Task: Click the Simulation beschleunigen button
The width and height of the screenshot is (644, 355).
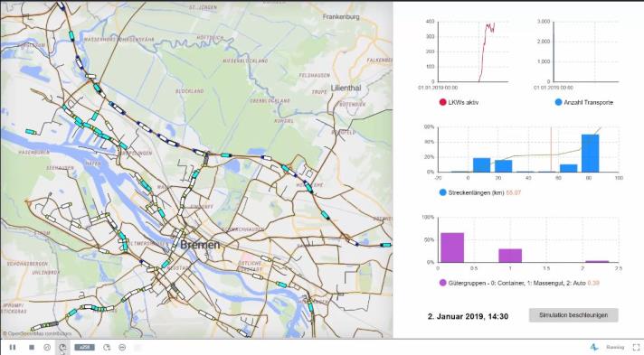Action: pyautogui.click(x=573, y=315)
